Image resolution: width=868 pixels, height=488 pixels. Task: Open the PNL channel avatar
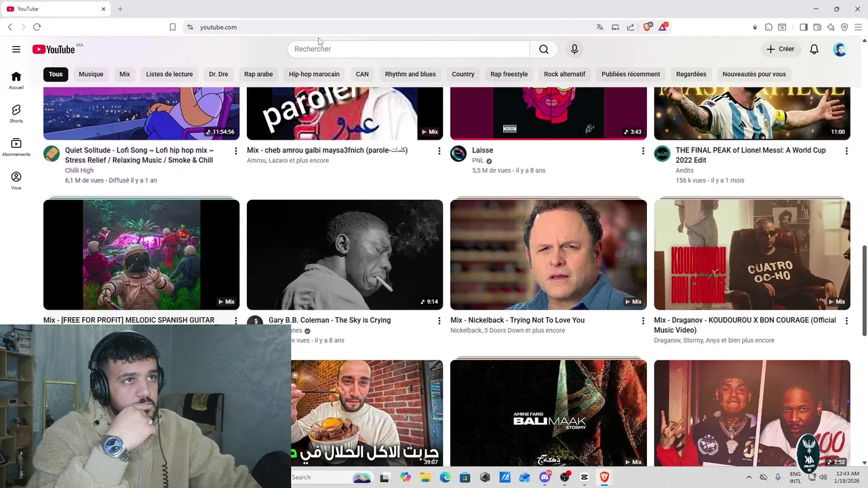[x=458, y=153]
